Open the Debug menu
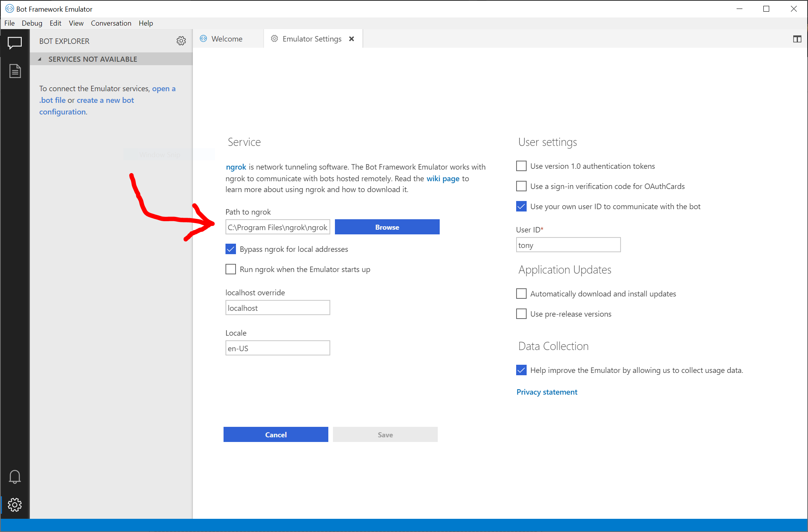This screenshot has height=532, width=808. click(x=32, y=23)
